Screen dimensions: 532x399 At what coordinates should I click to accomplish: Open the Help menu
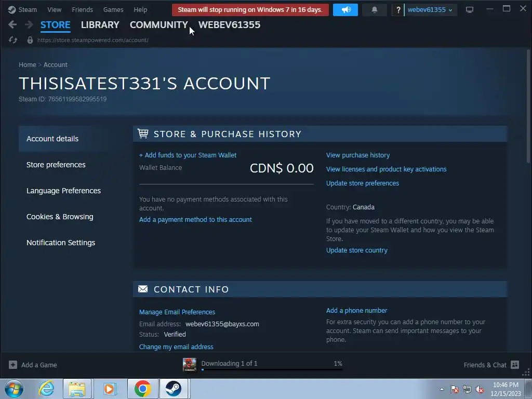[140, 9]
